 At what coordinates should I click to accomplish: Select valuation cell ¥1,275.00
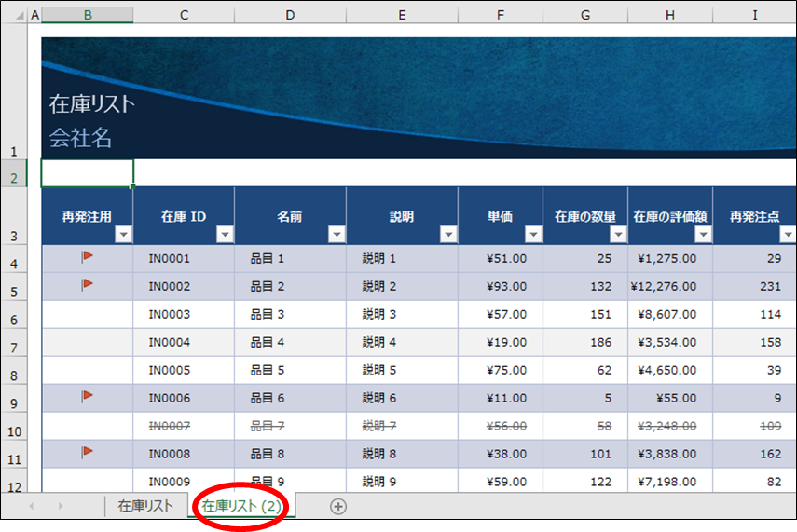670,259
